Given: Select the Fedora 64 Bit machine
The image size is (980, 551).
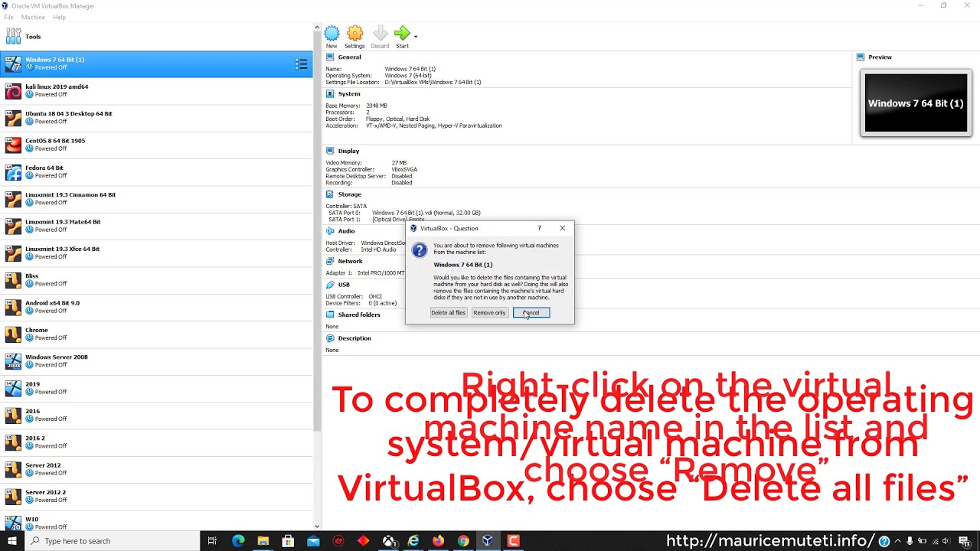Looking at the screenshot, I should tap(156, 172).
